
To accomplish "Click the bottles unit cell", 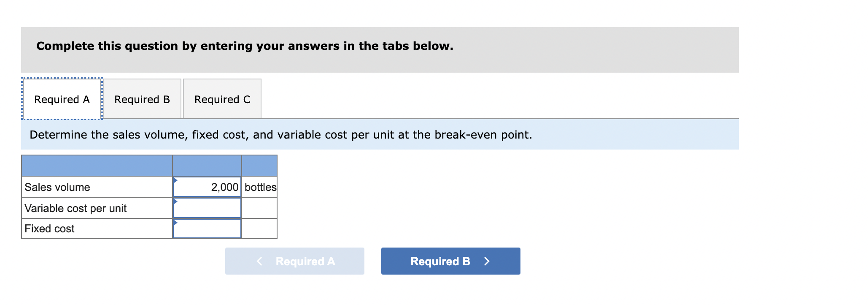I will point(259,187).
